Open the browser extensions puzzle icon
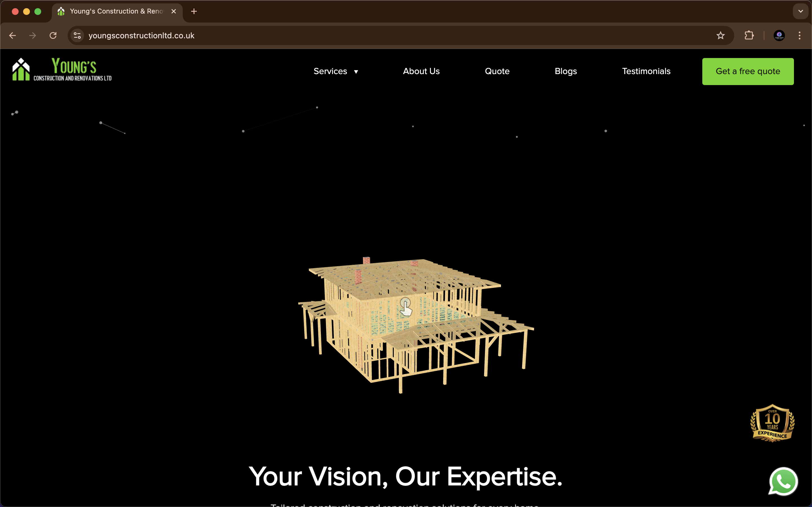The image size is (812, 507). click(x=749, y=35)
